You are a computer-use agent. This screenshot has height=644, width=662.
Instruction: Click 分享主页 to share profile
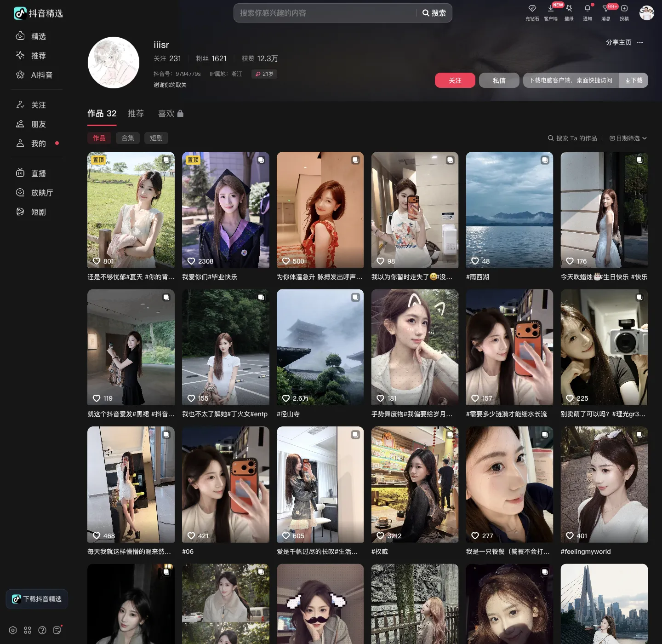pyautogui.click(x=619, y=42)
